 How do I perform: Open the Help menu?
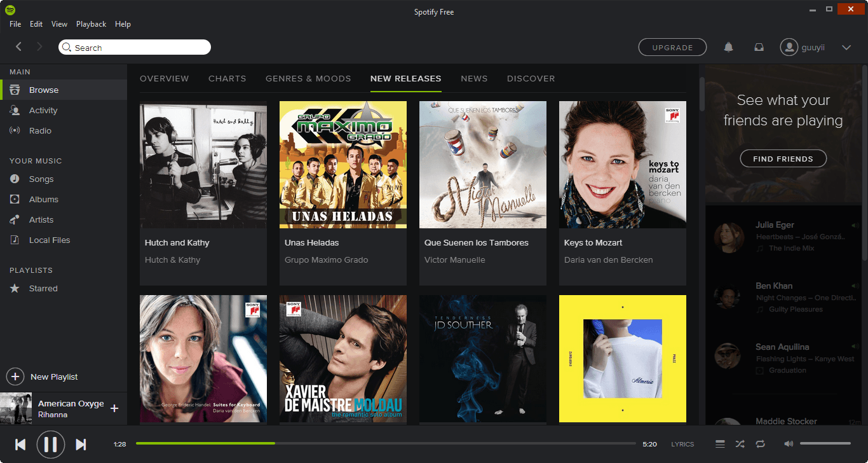[x=123, y=24]
